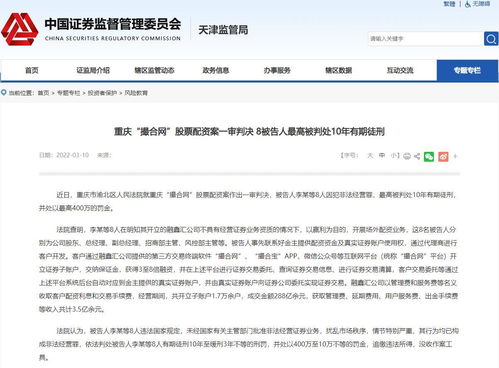Image resolution: width=499 pixels, height=368 pixels.
Task: Go to 首页 in breadcrumb
Action: click(x=43, y=93)
